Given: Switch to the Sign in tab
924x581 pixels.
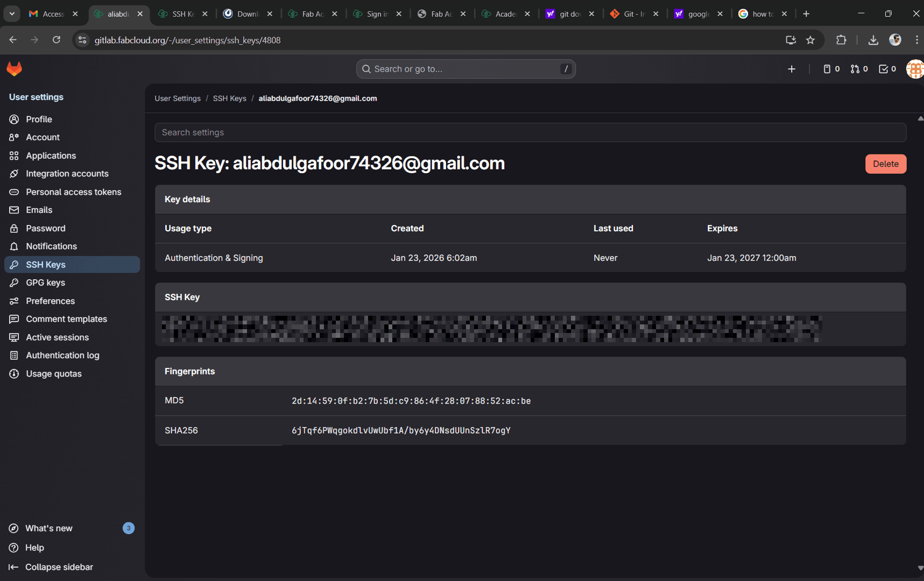Looking at the screenshot, I should click(377, 14).
